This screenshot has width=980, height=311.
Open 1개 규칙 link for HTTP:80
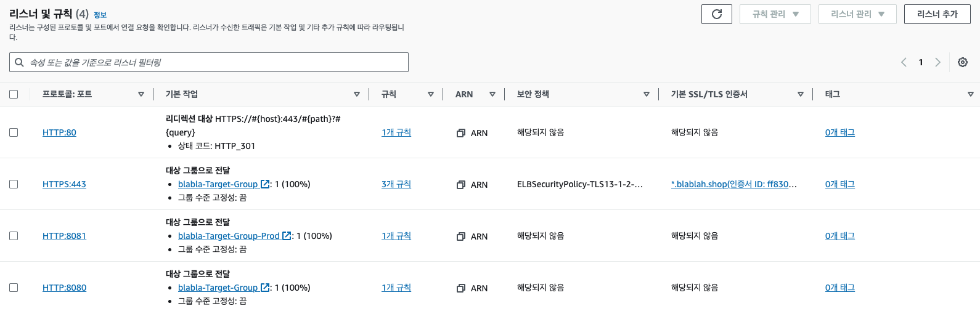tap(396, 132)
